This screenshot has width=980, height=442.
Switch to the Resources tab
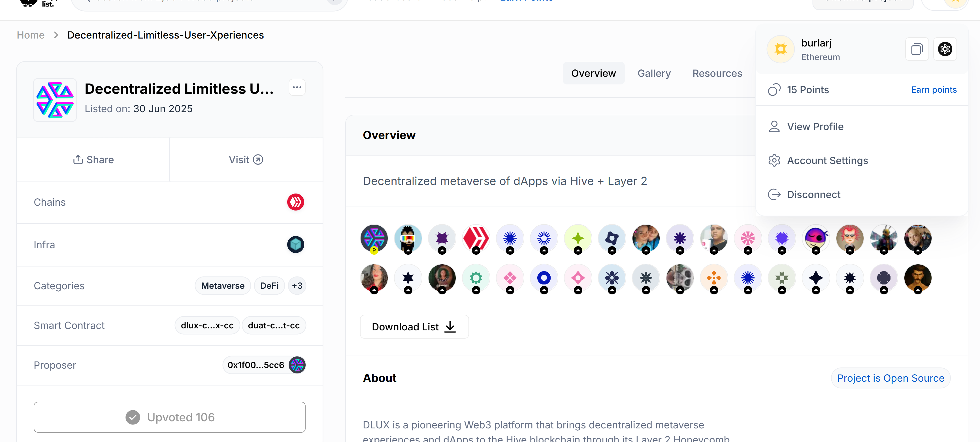717,73
